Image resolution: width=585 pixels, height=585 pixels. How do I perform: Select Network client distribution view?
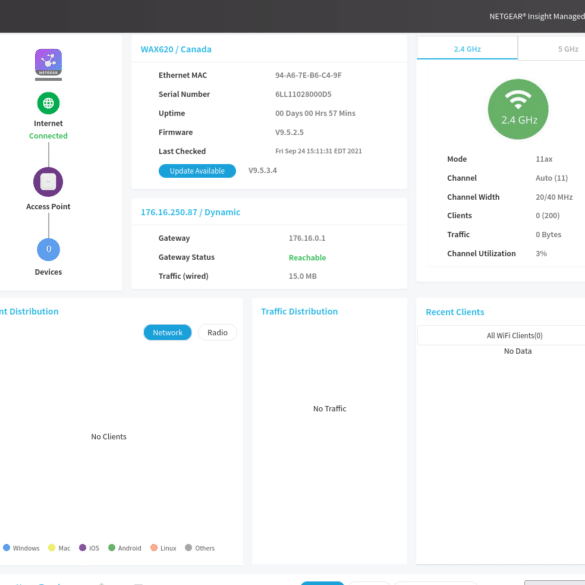pos(168,332)
